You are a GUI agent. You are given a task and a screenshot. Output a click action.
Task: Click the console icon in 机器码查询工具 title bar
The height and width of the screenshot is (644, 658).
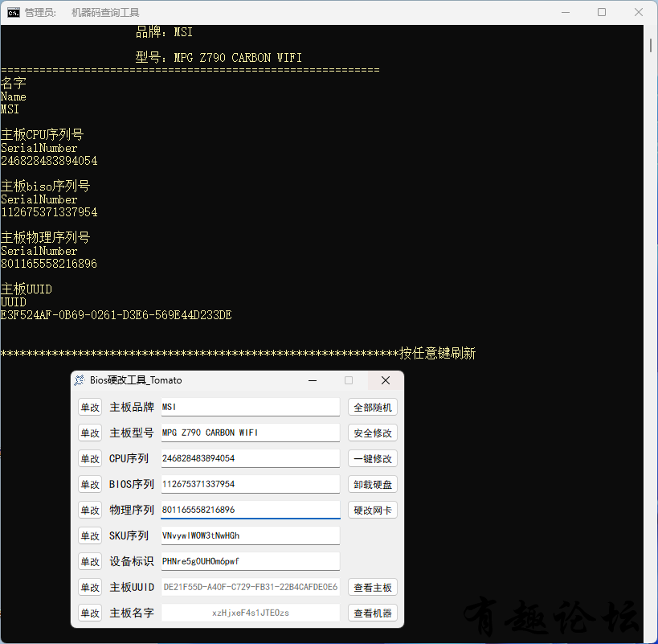14,13
